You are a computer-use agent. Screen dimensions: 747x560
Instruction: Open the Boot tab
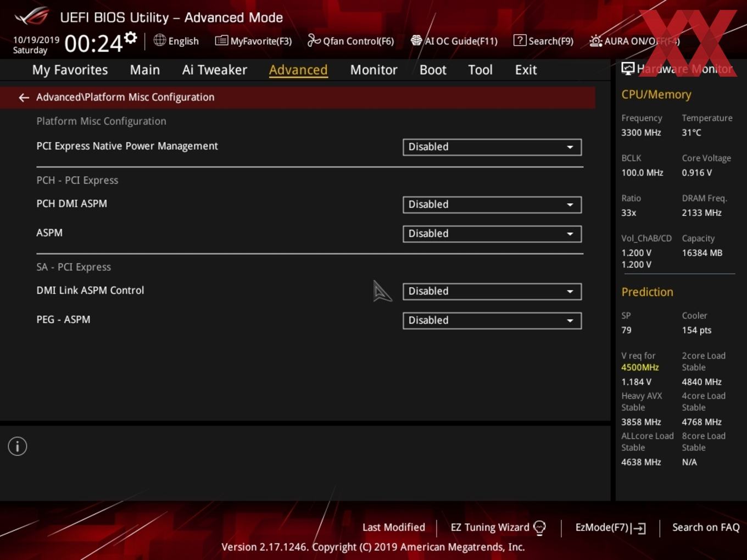433,70
